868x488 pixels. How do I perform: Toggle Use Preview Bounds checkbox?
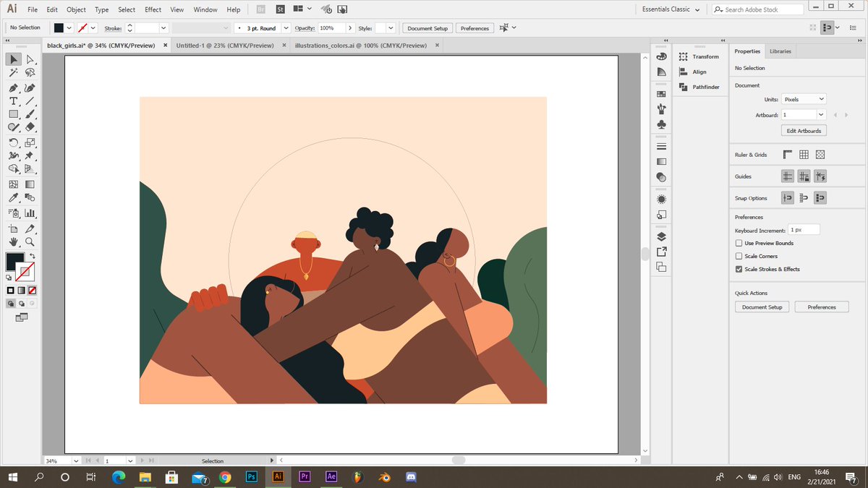(x=739, y=243)
